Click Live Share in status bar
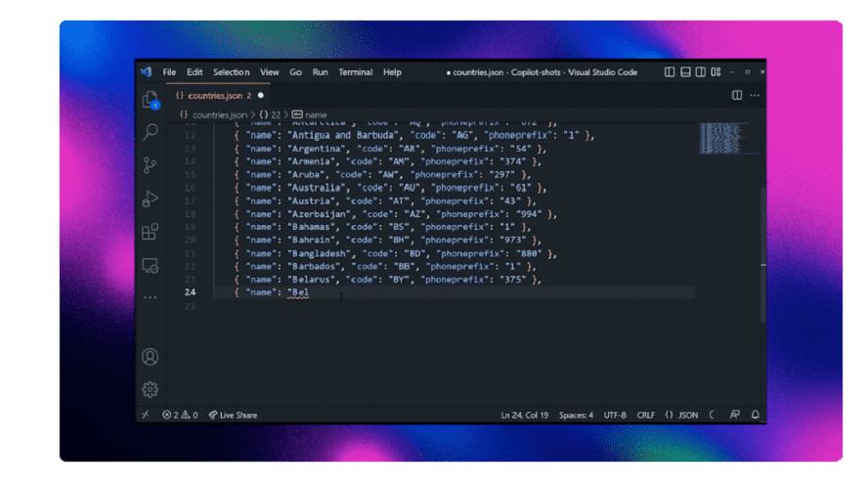Screen dimensions: 868x491 (233, 415)
